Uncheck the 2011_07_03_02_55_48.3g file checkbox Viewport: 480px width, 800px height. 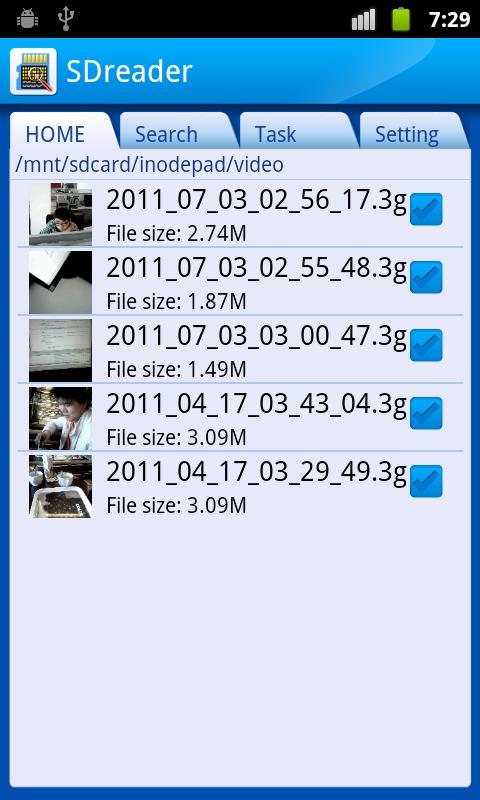point(426,277)
